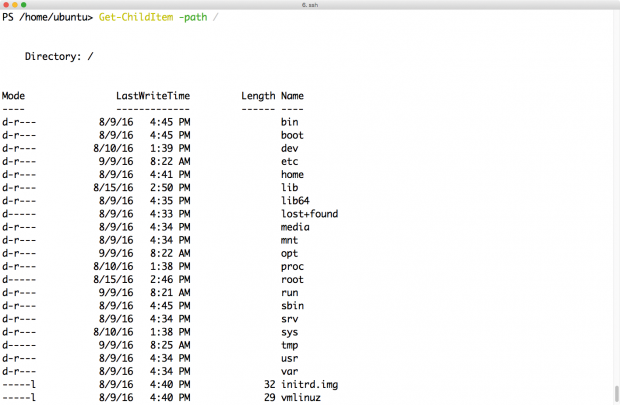Click the lost+found directory name
Screen dimensions: 620x405
tap(310, 214)
